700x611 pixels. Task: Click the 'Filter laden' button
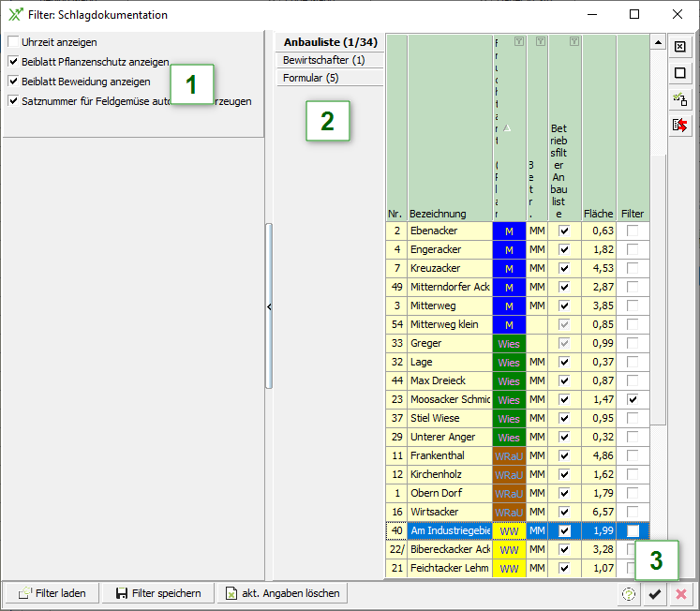point(52,593)
